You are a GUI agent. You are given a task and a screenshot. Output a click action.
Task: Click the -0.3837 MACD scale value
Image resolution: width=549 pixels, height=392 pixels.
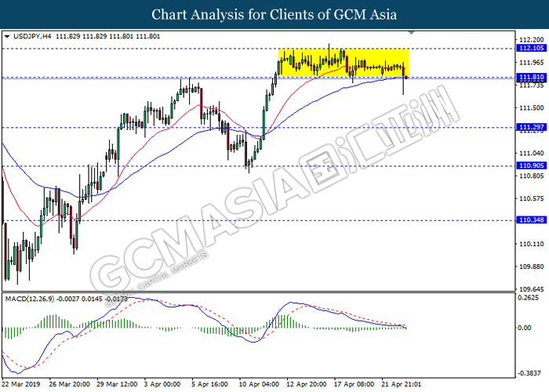coord(529,373)
